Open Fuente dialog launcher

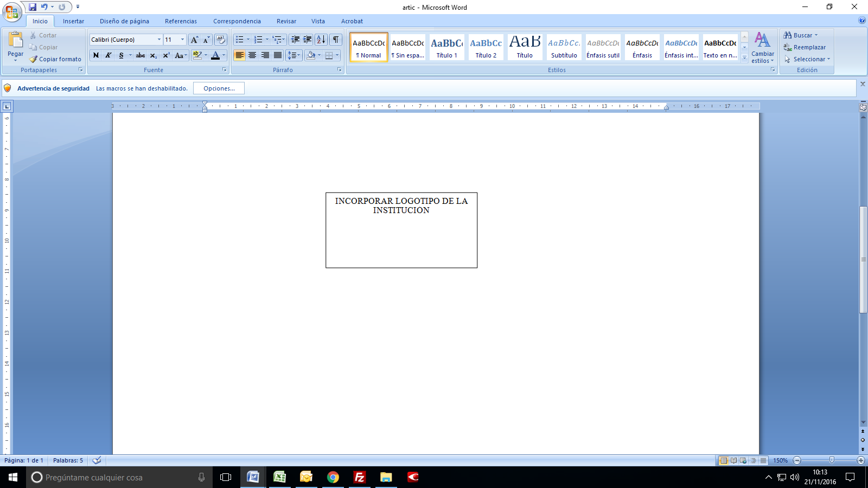224,70
